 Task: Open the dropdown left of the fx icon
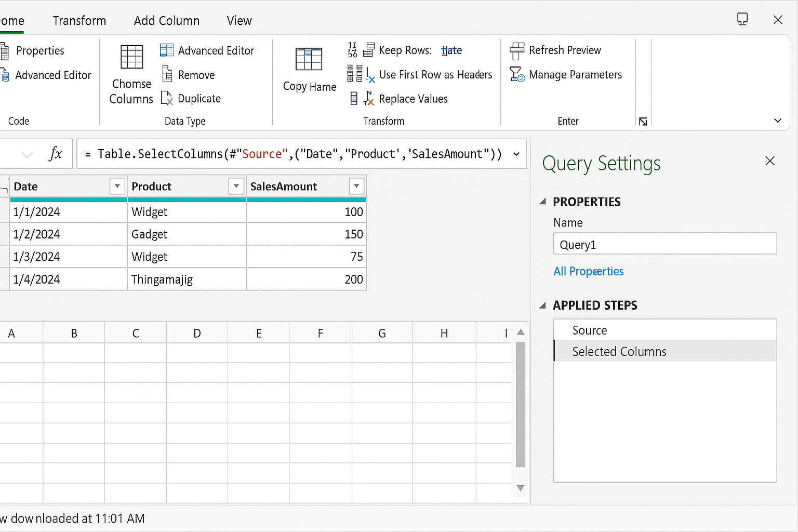click(x=28, y=154)
